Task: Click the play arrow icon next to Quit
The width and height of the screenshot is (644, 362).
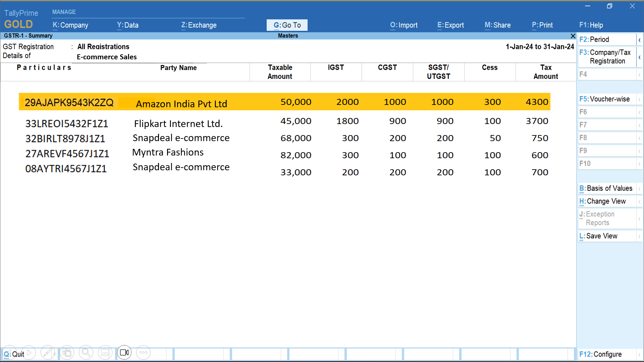Action: 29,352
